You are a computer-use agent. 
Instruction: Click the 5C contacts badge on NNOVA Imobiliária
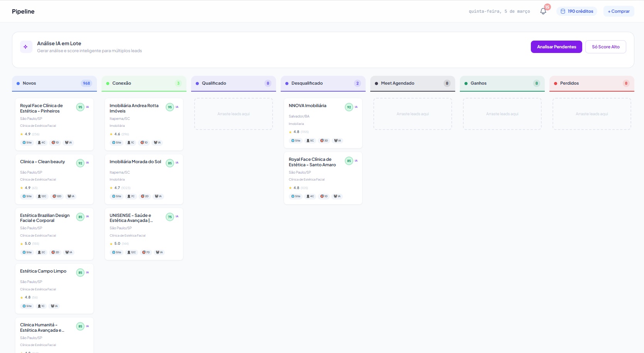click(310, 140)
